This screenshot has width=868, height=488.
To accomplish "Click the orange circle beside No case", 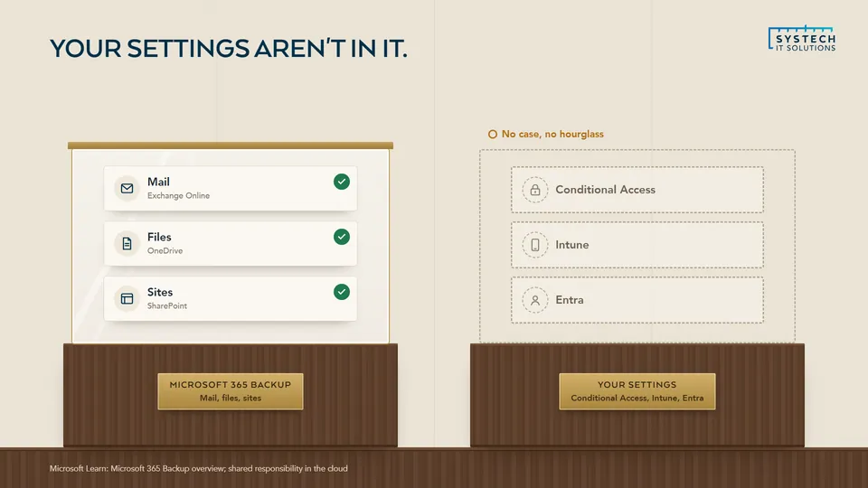I will tap(493, 135).
